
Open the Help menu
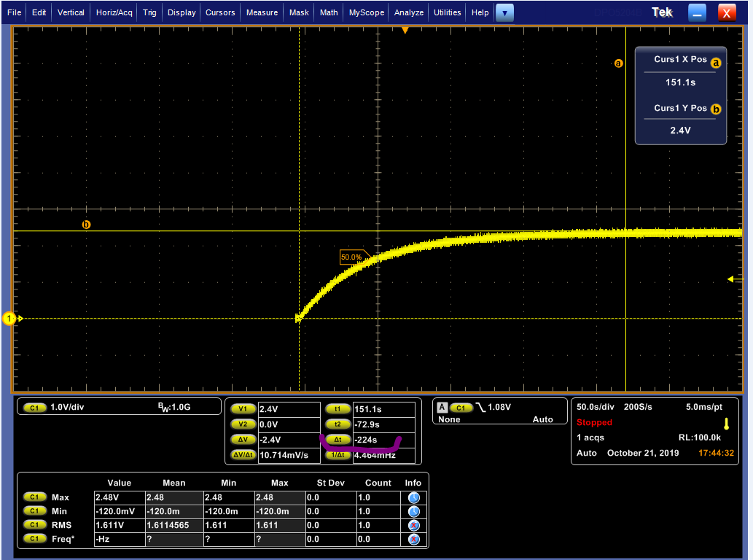pos(480,12)
